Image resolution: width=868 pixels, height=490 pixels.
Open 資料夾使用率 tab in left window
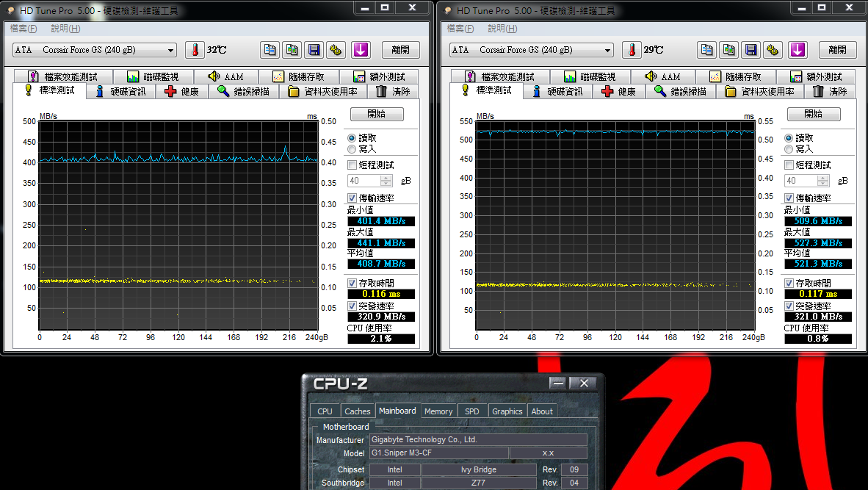(323, 91)
